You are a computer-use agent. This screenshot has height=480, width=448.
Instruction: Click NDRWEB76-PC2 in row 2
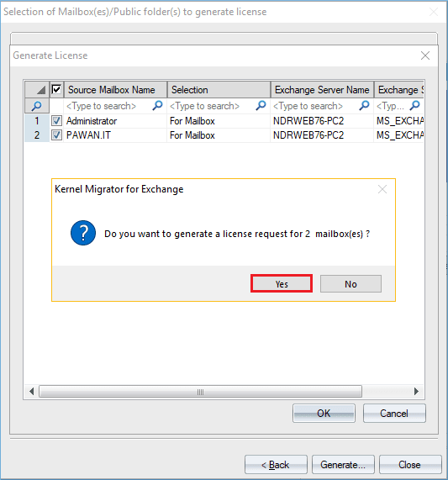322,135
